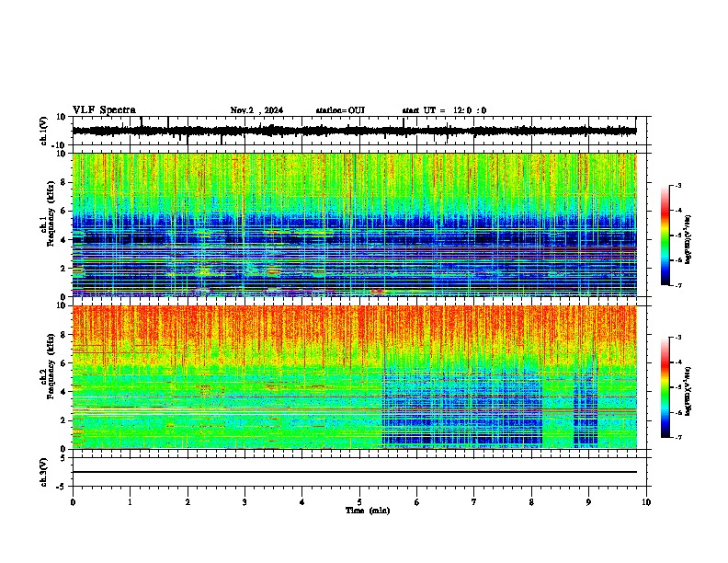This screenshot has width=728, height=563.
Task: Click the ch.2 color scale bar
Action: point(665,387)
